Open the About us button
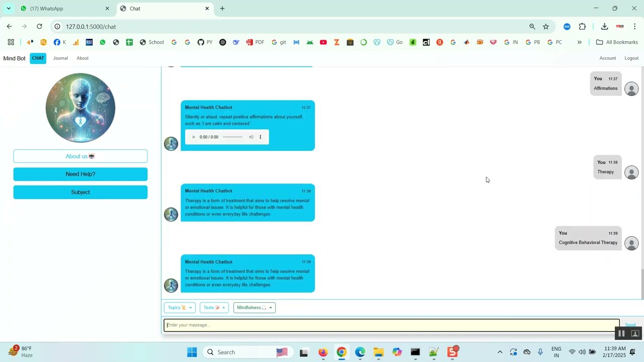Viewport: 644px width, 362px height. [80, 156]
